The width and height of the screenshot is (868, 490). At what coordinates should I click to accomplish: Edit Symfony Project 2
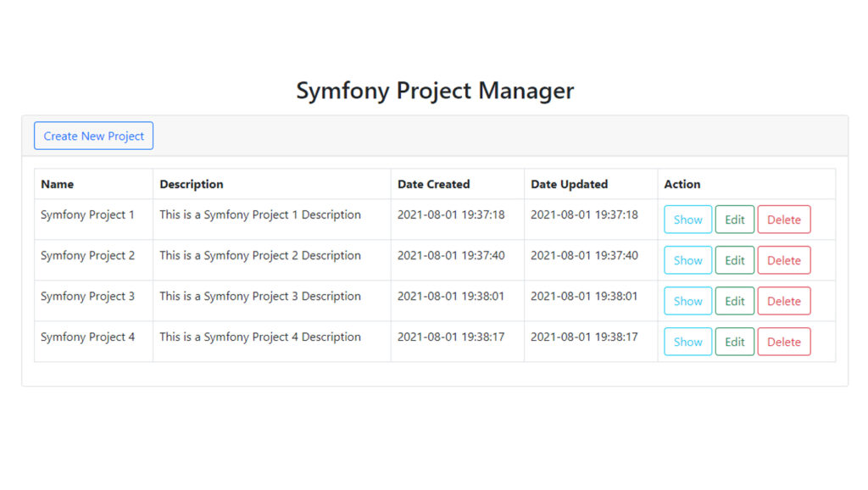coord(735,260)
